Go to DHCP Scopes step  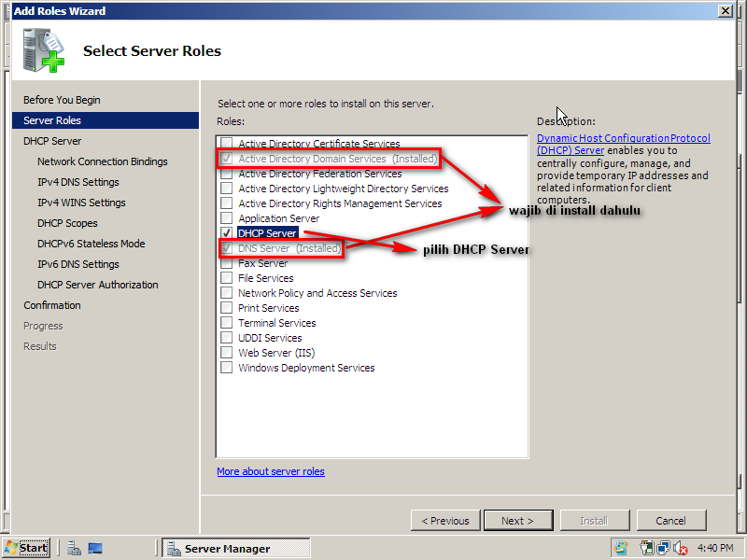[x=67, y=223]
